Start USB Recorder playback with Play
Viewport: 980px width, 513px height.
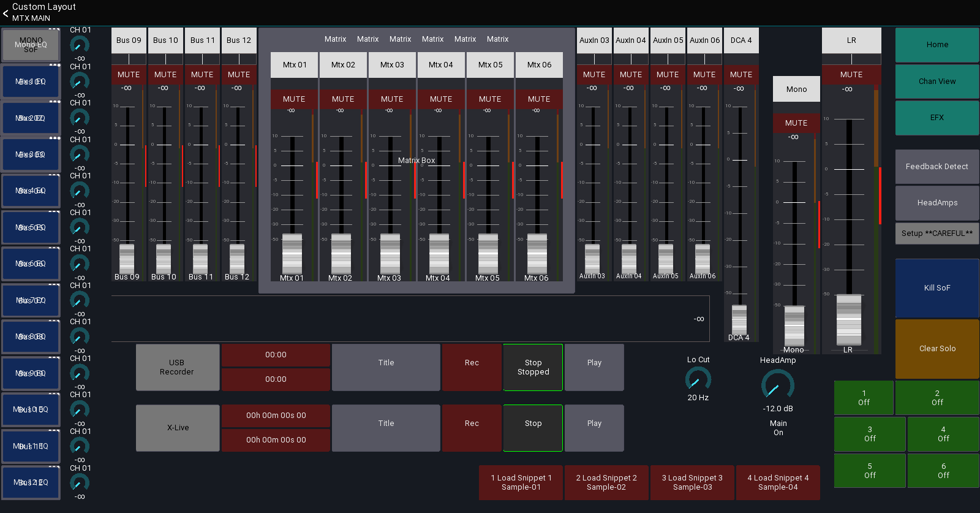point(594,367)
